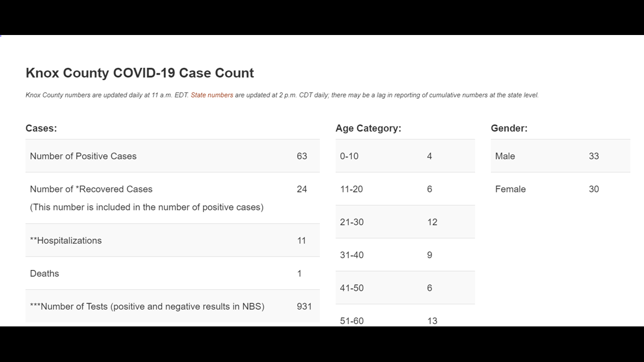The image size is (644, 362).
Task: Open the State numbers link
Action: 211,95
